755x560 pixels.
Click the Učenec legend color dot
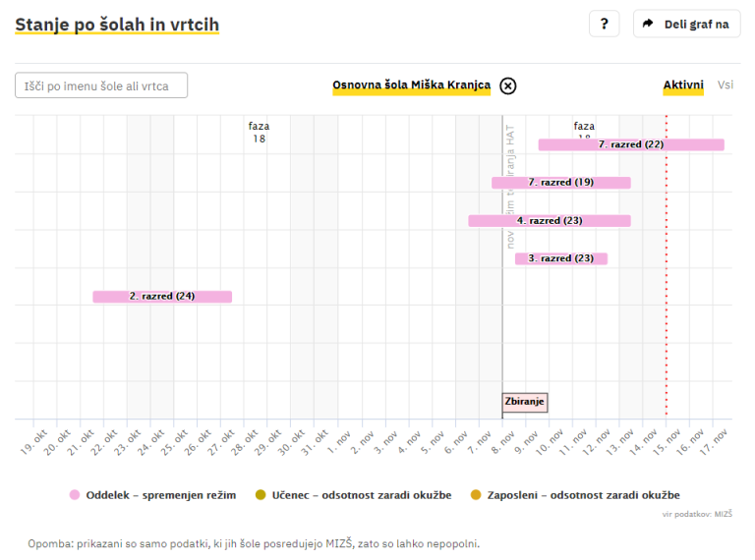click(260, 495)
